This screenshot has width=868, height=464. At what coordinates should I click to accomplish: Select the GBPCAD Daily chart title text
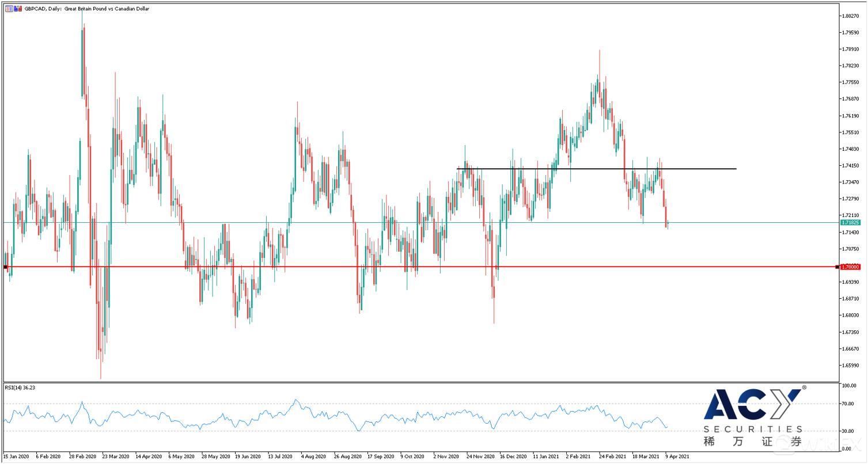point(86,9)
